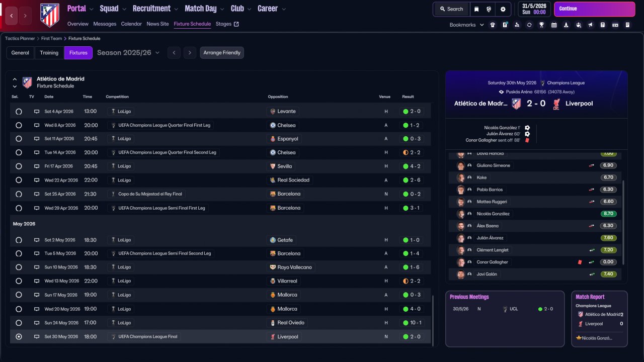Screen dimensions: 644x362
Task: Click the Search button
Action: (451, 9)
